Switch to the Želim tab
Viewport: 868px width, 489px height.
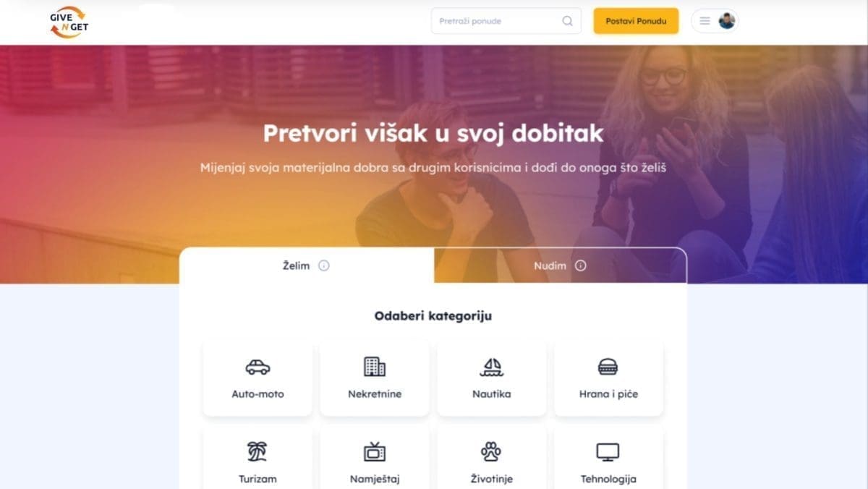tap(307, 265)
